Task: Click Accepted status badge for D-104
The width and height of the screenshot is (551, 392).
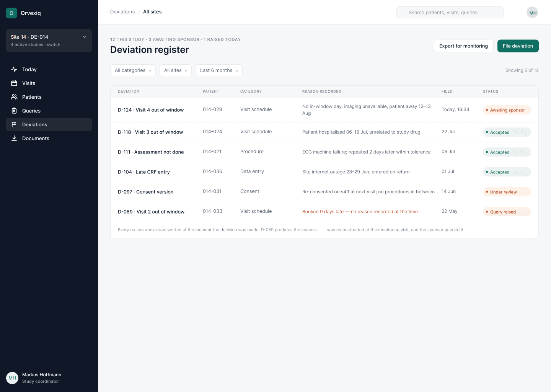Action: coord(507,172)
